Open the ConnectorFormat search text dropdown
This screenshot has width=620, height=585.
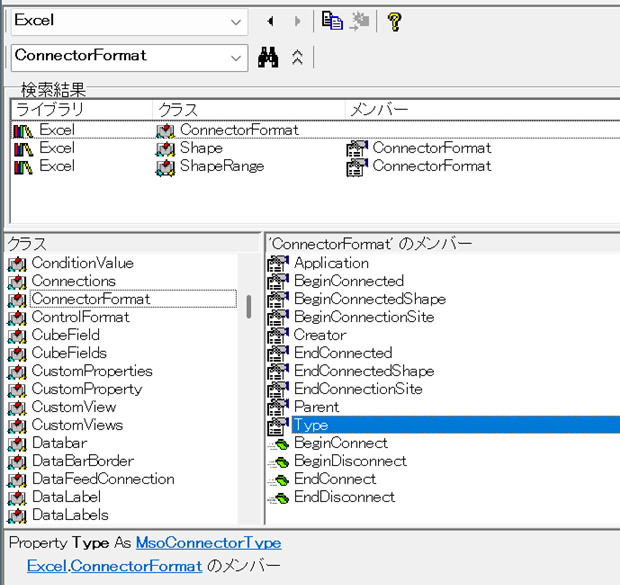tap(236, 58)
